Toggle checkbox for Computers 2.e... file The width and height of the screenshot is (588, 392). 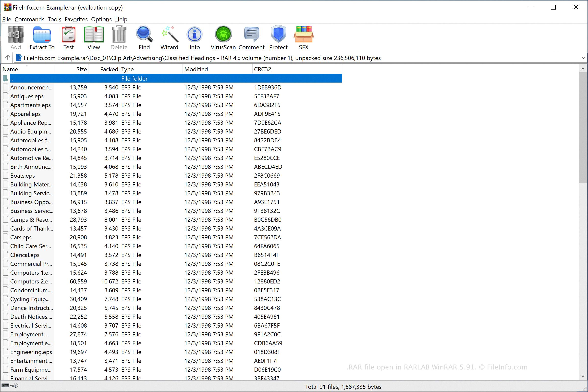pyautogui.click(x=5, y=281)
